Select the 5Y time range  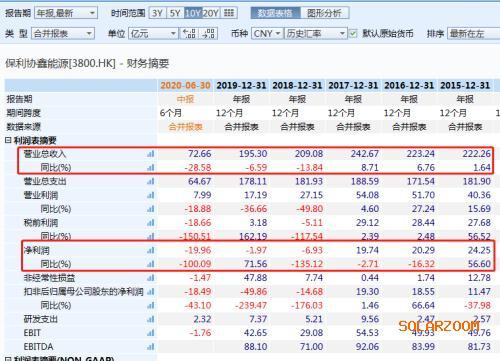tap(175, 13)
